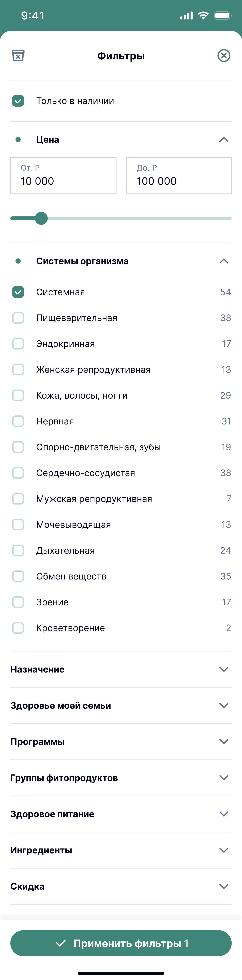Uncheck the Системная checkbox

click(x=18, y=292)
